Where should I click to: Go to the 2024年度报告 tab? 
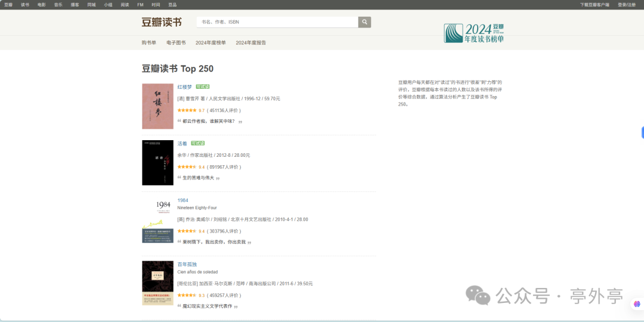(251, 43)
